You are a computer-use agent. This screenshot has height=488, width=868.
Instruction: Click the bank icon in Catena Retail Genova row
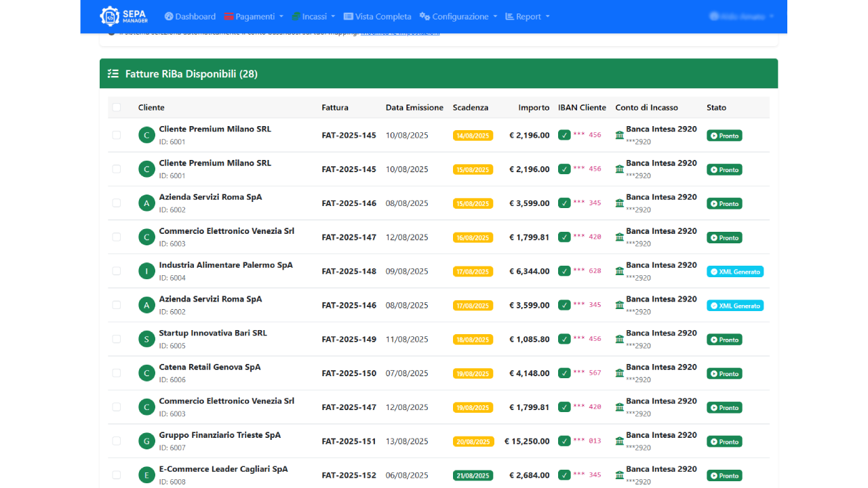coord(620,373)
